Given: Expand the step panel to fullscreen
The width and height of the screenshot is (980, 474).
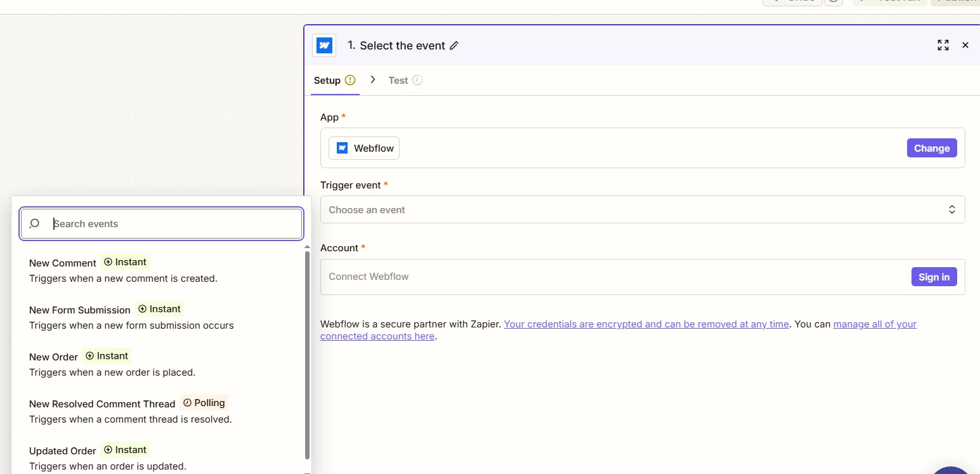Looking at the screenshot, I should coord(943,45).
